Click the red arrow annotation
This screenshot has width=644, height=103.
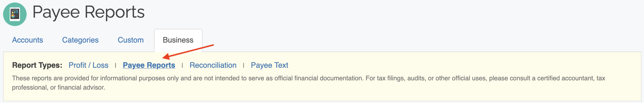[x=188, y=52]
